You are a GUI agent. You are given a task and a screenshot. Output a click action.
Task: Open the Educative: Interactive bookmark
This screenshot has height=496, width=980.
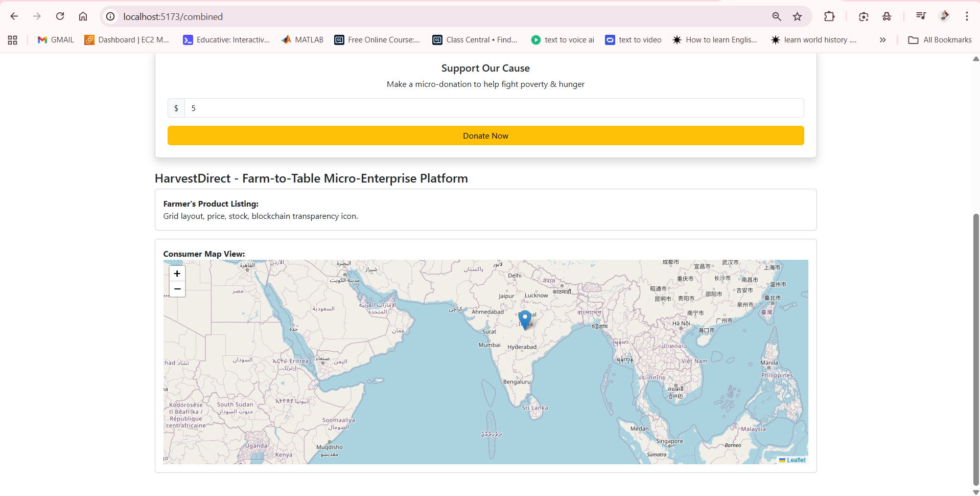coord(226,40)
